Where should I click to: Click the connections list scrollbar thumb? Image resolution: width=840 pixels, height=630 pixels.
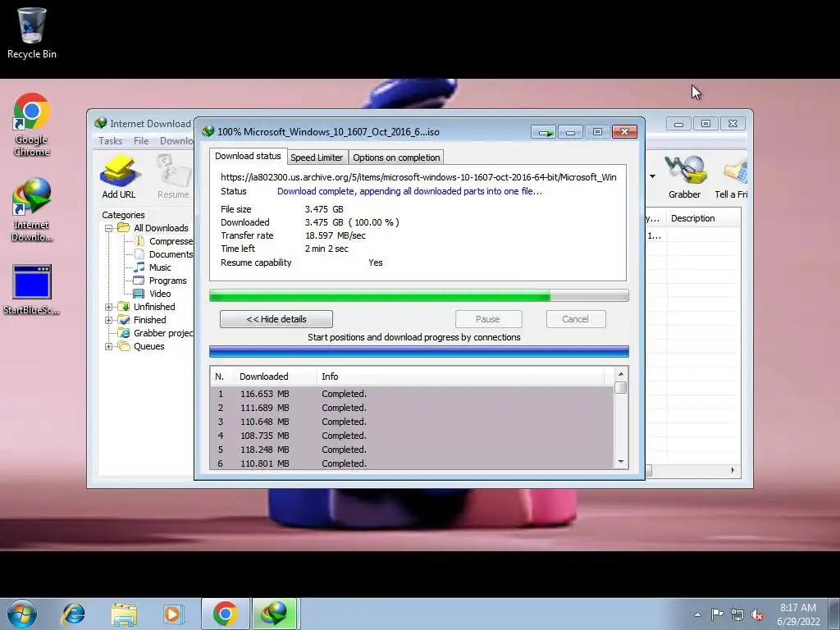621,387
